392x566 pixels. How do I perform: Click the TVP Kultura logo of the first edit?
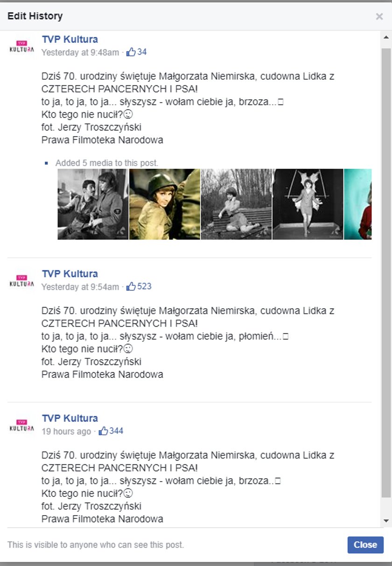click(21, 47)
